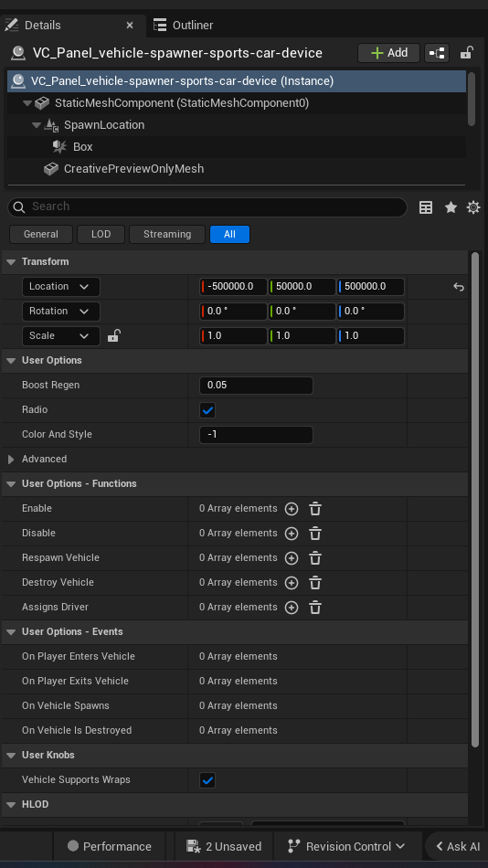Image resolution: width=488 pixels, height=868 pixels.
Task: Add element to Enable array
Action: coord(292,509)
